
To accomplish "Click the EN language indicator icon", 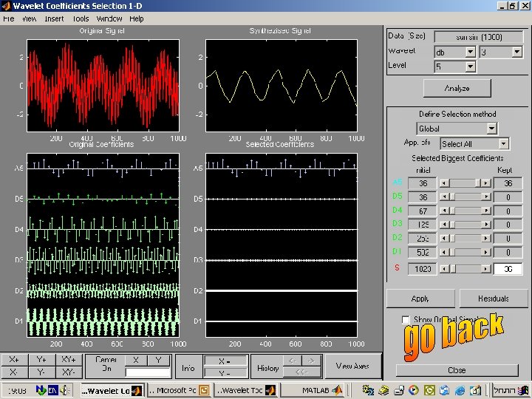I will click(52, 391).
